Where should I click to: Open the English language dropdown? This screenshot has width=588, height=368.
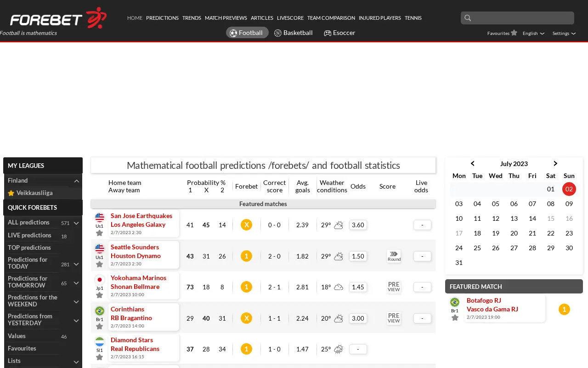pos(533,33)
